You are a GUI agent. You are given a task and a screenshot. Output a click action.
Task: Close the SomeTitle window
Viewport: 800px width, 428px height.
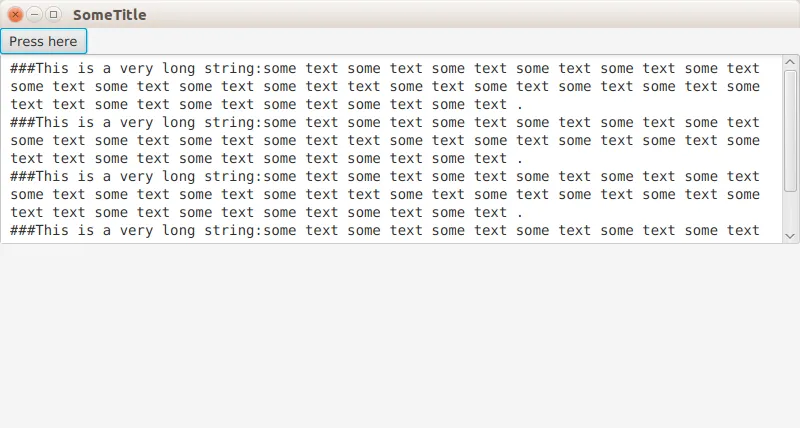[15, 15]
